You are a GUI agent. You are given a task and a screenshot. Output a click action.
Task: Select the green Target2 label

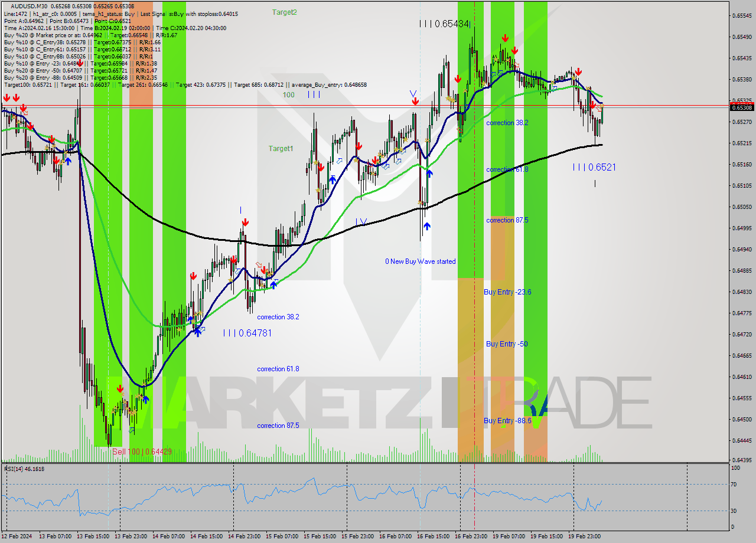(285, 12)
